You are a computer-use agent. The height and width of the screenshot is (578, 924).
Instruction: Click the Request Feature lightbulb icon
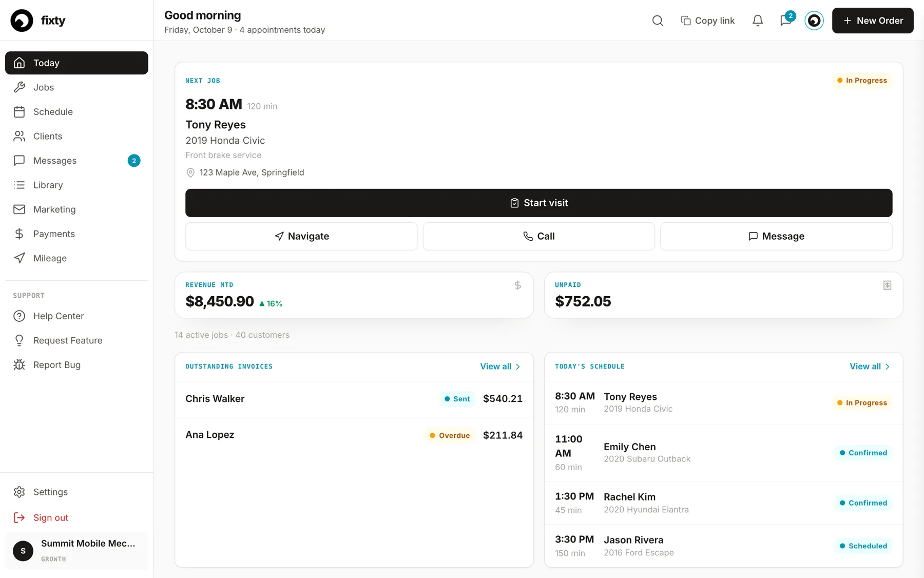20,340
